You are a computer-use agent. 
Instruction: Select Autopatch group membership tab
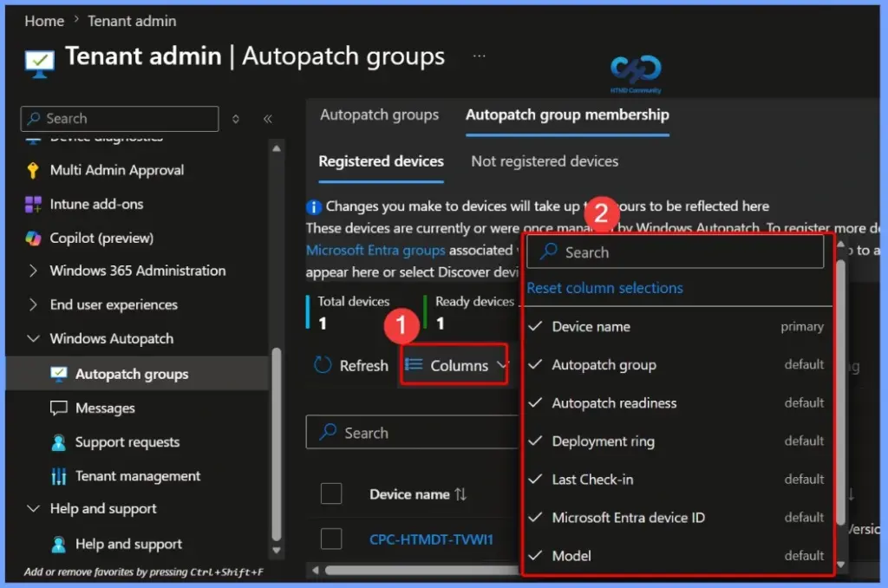[567, 115]
